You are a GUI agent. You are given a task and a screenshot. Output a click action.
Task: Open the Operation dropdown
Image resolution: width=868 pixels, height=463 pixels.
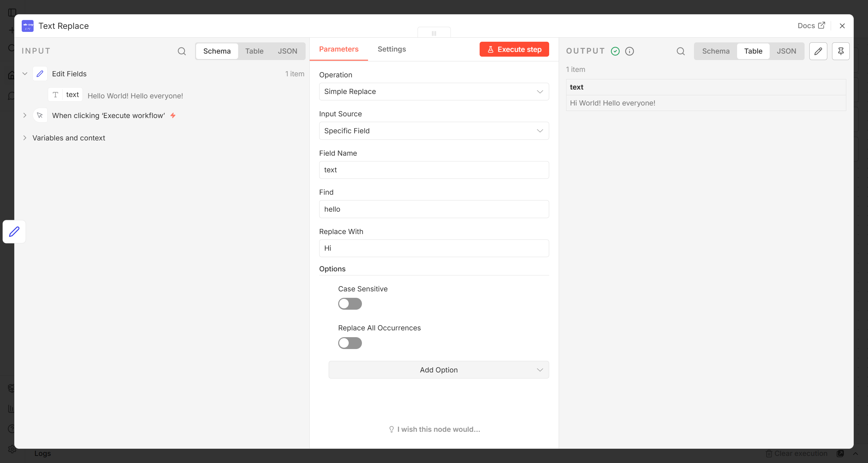434,92
